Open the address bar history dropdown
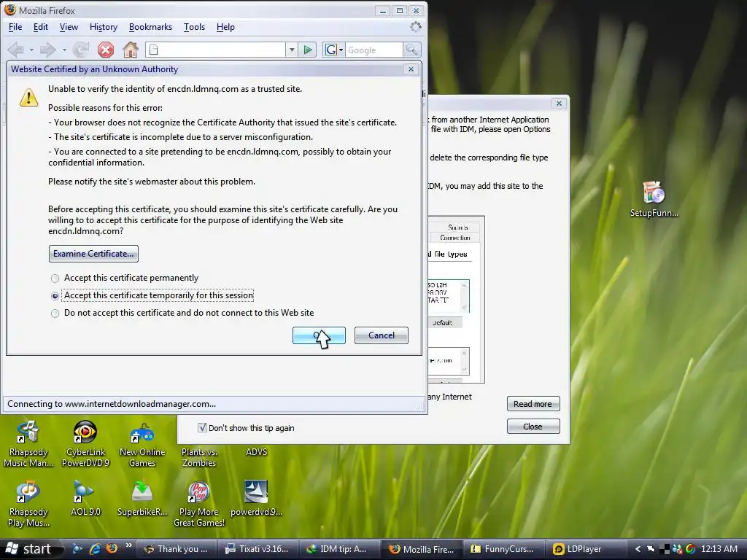Viewport: 747px width, 560px height. pos(292,50)
